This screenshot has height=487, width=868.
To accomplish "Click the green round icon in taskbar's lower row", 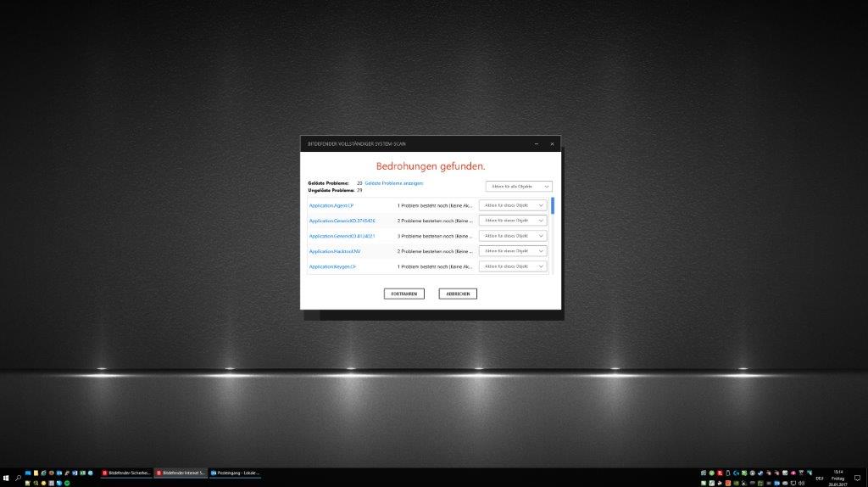I will click(67, 483).
